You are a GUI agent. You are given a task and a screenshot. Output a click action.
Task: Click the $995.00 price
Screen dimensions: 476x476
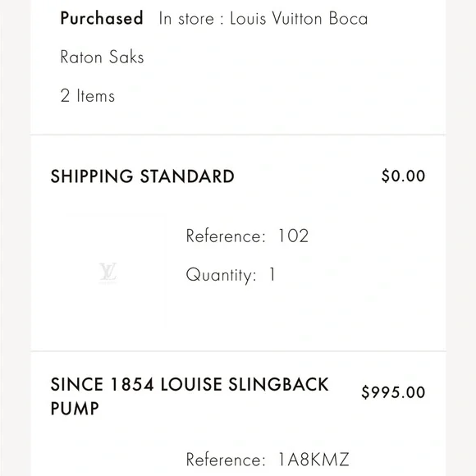tap(393, 392)
